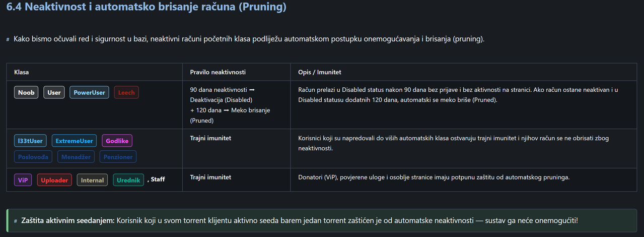Image resolution: width=644 pixels, height=237 pixels.
Task: Click the Klasa column header
Action: pyautogui.click(x=22, y=72)
